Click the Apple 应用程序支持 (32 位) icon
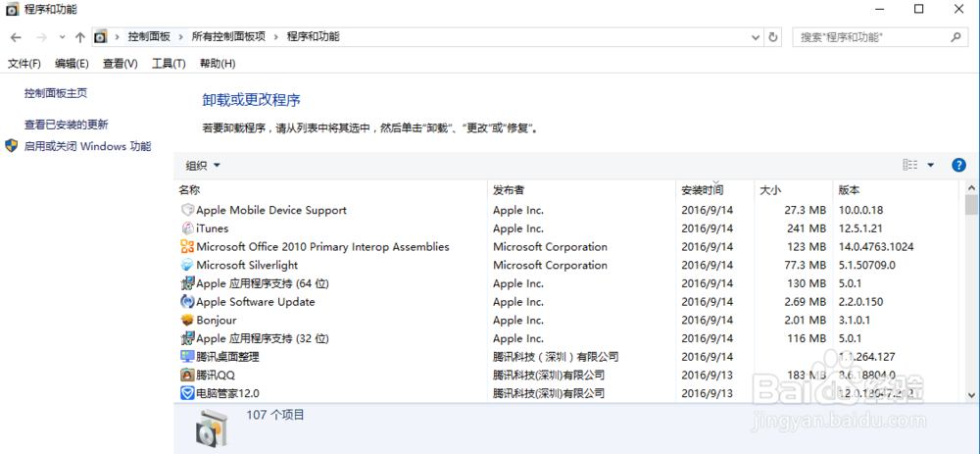Viewport: 980px width, 454px height. pyautogui.click(x=187, y=338)
